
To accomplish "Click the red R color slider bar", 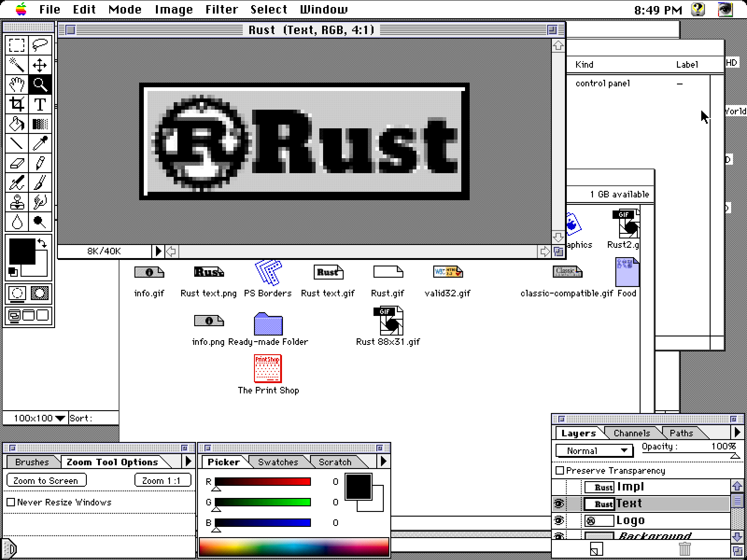I will click(262, 482).
